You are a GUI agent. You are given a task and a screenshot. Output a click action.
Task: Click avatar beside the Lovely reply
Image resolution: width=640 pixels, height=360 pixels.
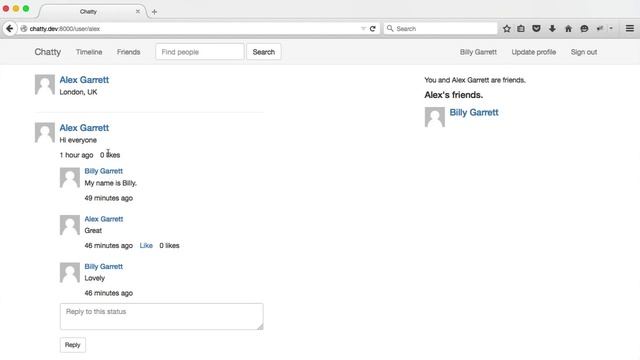70,273
